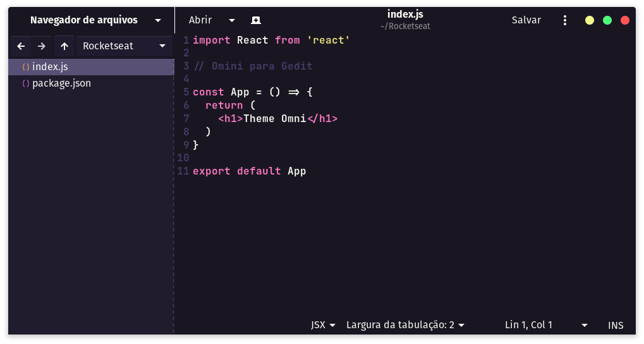
Task: Minimize window with yellow button
Action: pos(590,20)
